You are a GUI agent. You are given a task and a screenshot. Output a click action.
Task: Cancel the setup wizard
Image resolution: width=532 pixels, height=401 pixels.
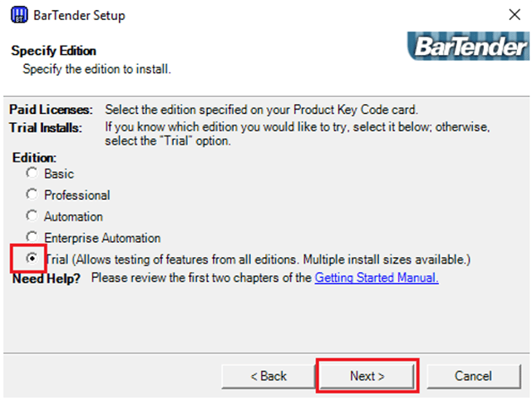473,376
